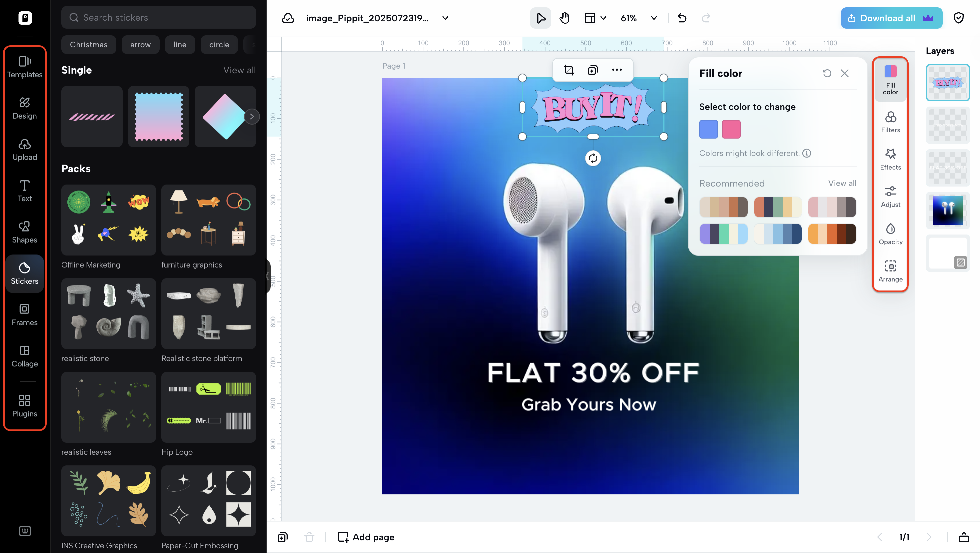Select the pink fill color swatch
Viewport: 980px width, 553px height.
(731, 129)
